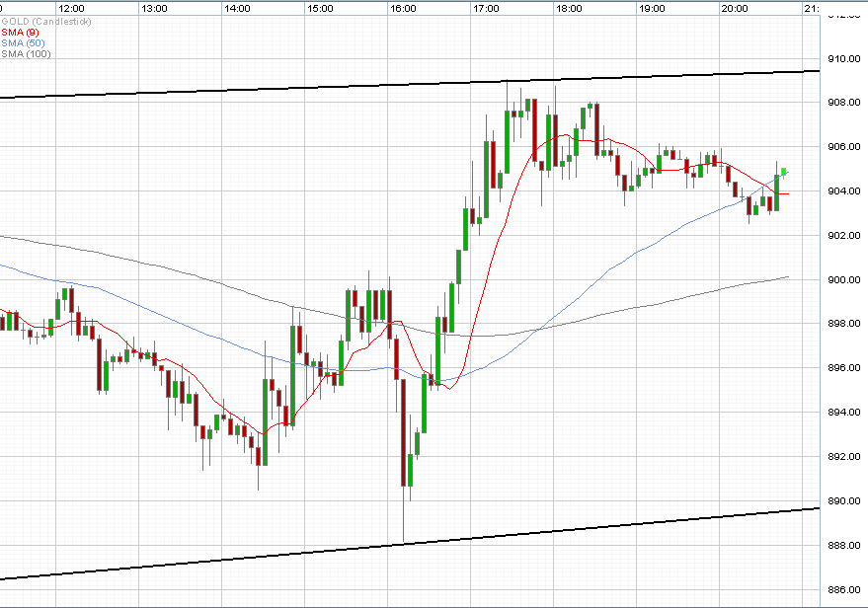Click the 12:00 time axis label
868x608 pixels.
tap(71, 8)
